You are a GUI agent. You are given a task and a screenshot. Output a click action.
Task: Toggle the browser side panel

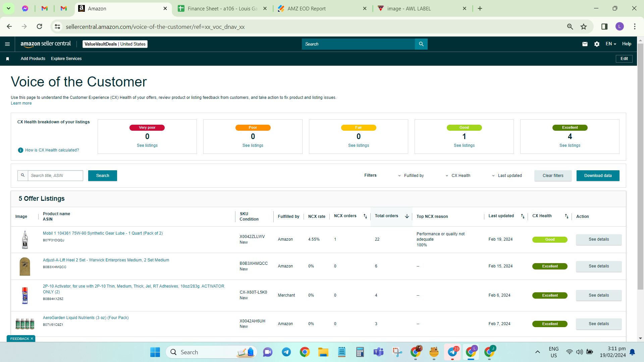click(x=604, y=26)
